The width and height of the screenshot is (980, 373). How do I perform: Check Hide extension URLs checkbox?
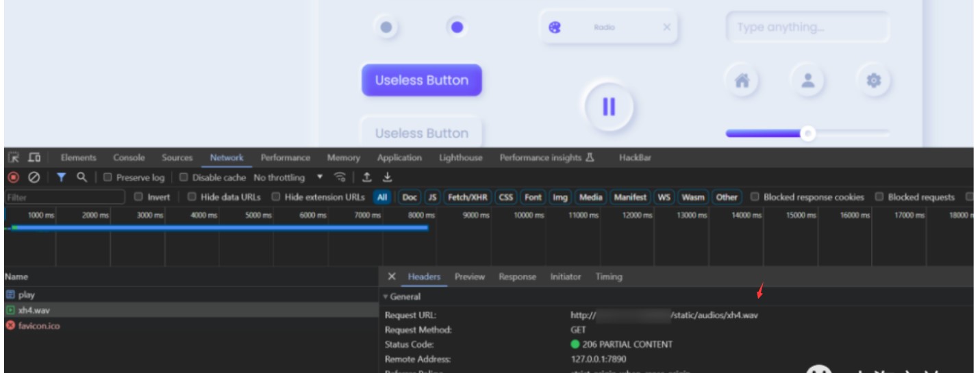276,197
